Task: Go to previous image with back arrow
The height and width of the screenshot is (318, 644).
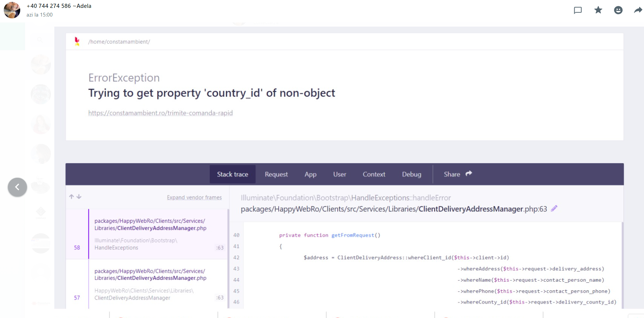Action: click(17, 187)
